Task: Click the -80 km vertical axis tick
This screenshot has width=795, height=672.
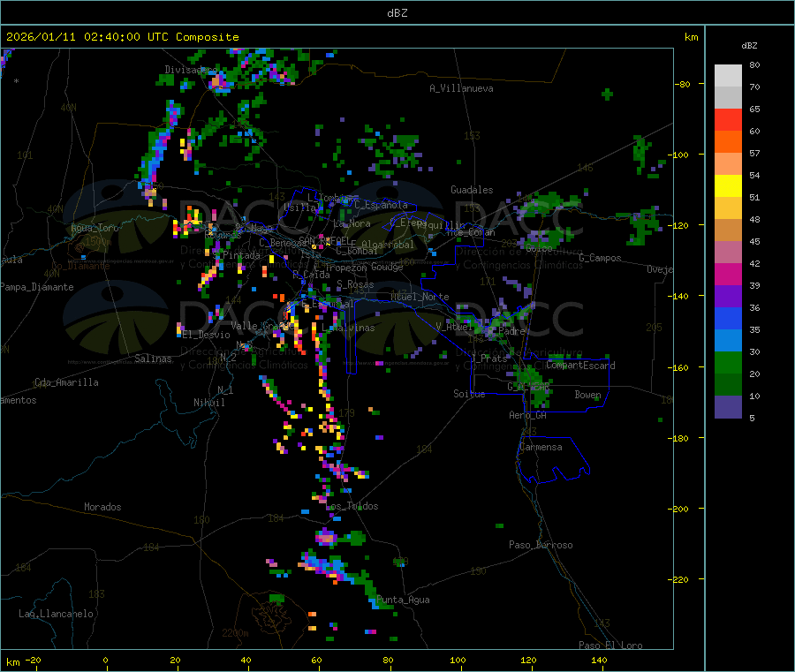Action: [x=683, y=84]
